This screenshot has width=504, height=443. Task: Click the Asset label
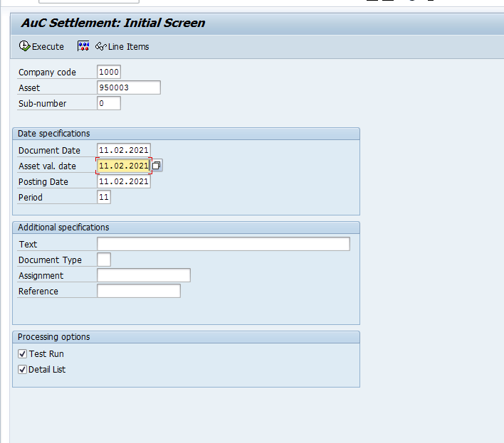pyautogui.click(x=29, y=88)
